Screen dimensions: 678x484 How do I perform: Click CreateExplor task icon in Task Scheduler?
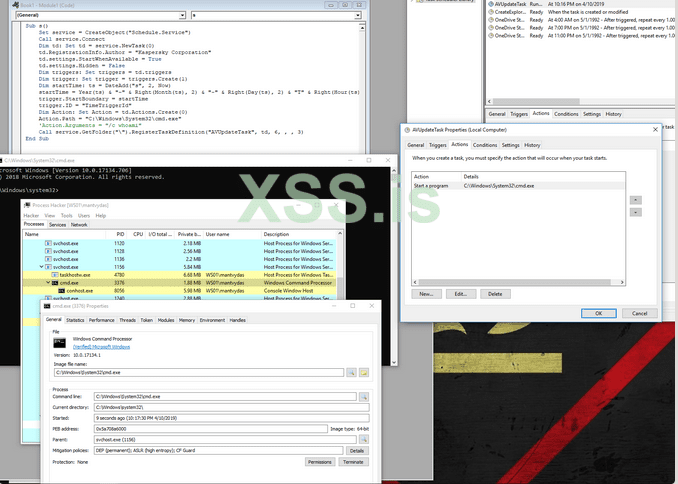pyautogui.click(x=491, y=12)
